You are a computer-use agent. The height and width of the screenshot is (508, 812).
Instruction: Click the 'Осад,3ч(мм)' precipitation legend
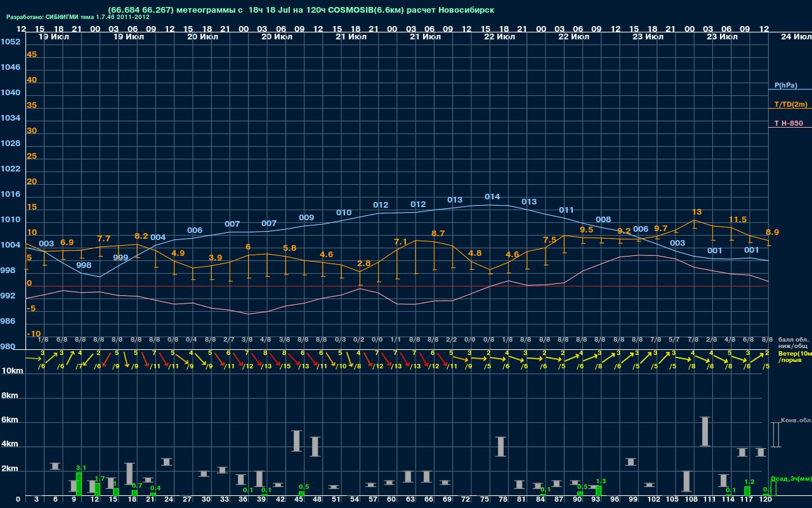[x=791, y=478]
